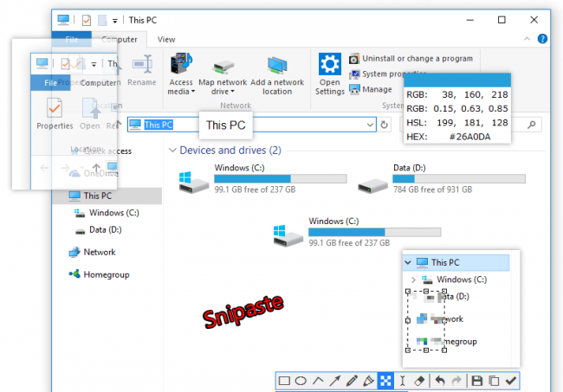
Task: Select the eraser tool
Action: click(x=419, y=381)
